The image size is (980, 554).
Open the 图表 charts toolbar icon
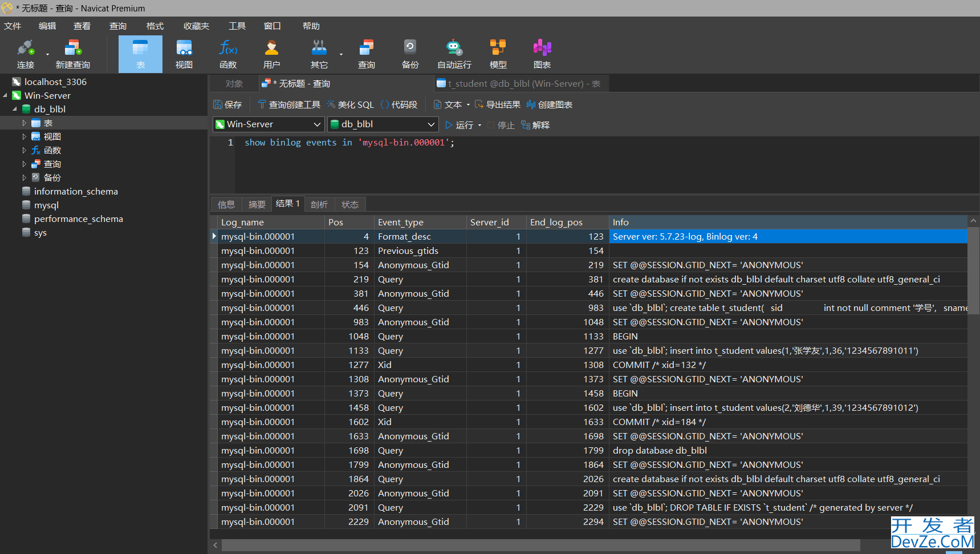(542, 54)
